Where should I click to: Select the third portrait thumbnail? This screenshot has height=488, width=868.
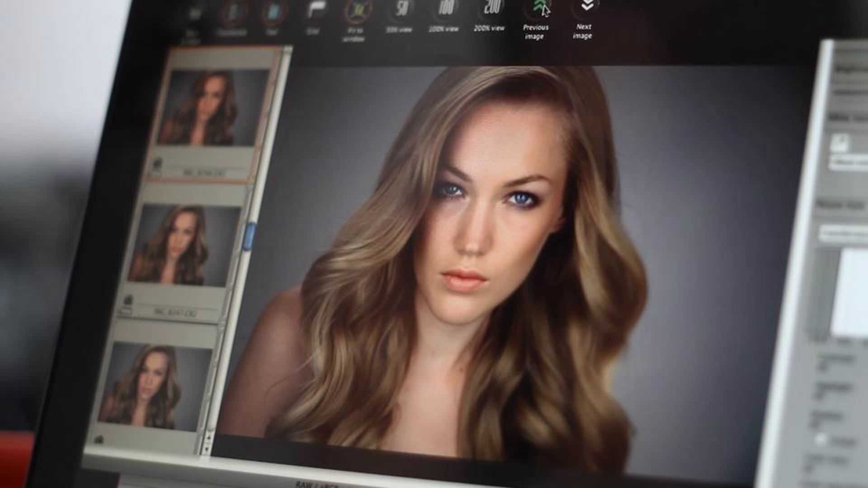pyautogui.click(x=156, y=386)
